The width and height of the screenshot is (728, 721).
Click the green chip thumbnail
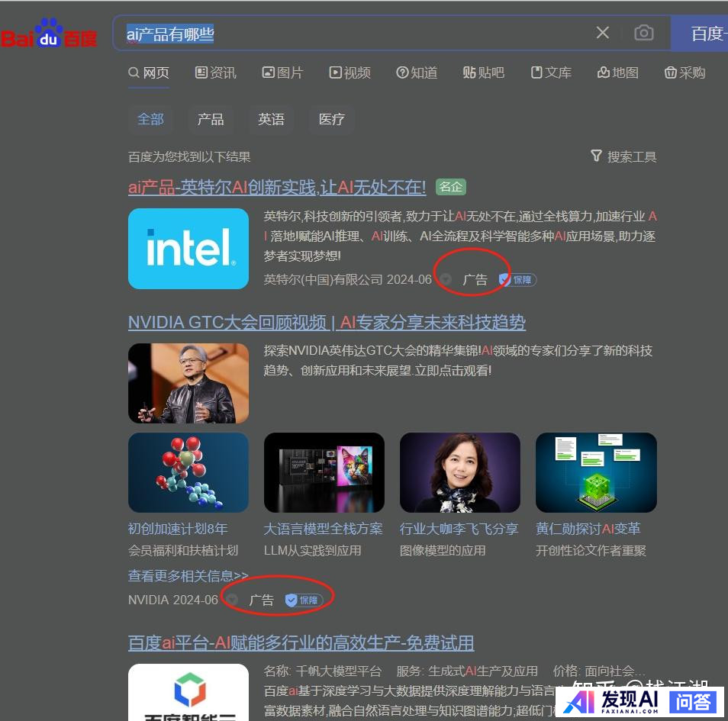point(596,472)
